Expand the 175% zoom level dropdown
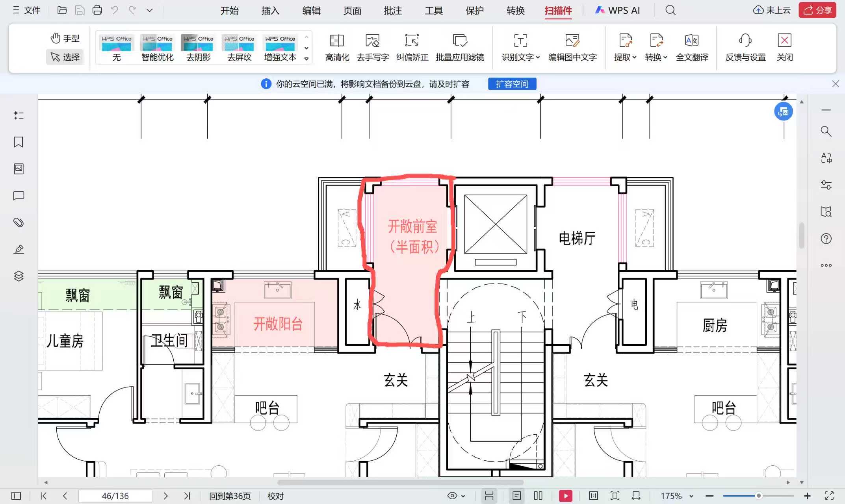 click(x=691, y=496)
